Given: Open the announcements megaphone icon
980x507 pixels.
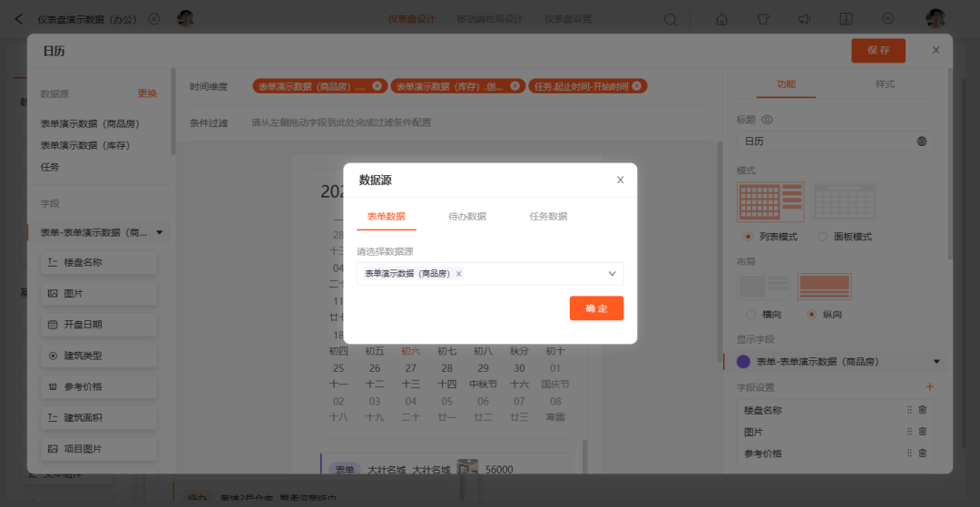Looking at the screenshot, I should point(804,19).
